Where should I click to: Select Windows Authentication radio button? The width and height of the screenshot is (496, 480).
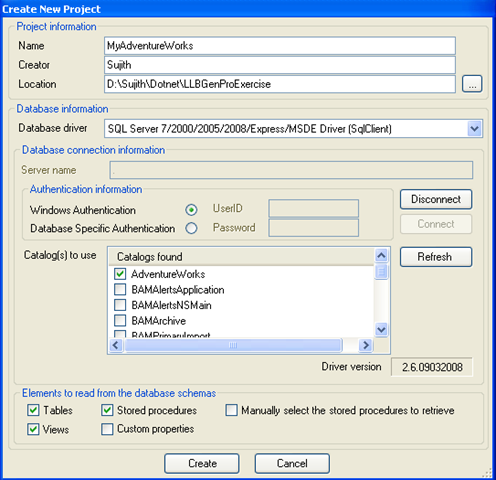click(x=191, y=210)
